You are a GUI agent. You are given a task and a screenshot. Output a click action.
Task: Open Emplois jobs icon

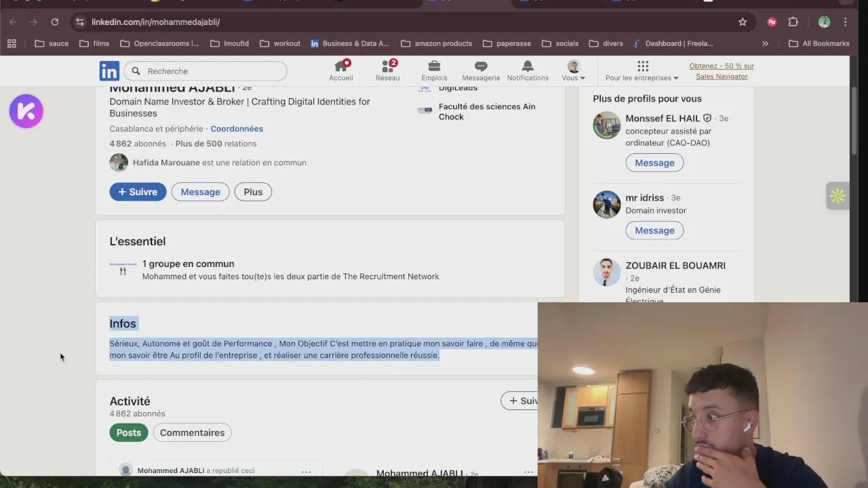point(434,70)
